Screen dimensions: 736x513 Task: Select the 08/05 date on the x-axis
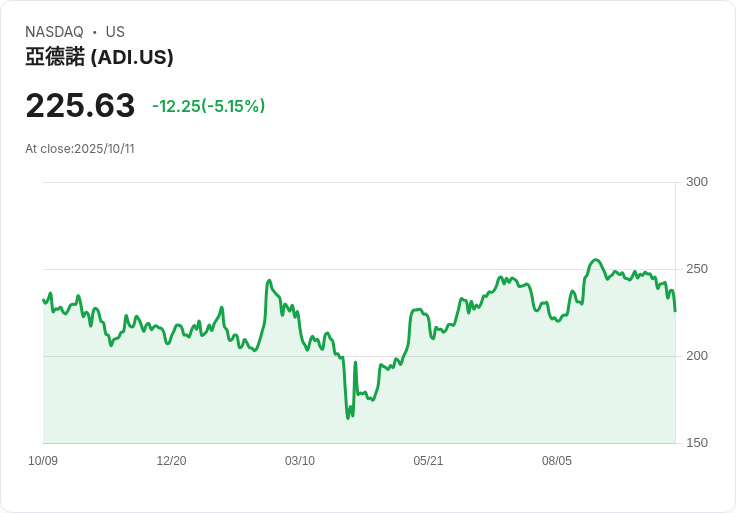pyautogui.click(x=557, y=461)
